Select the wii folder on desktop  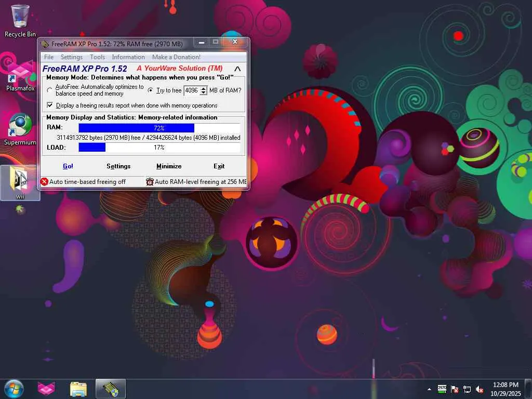point(20,182)
